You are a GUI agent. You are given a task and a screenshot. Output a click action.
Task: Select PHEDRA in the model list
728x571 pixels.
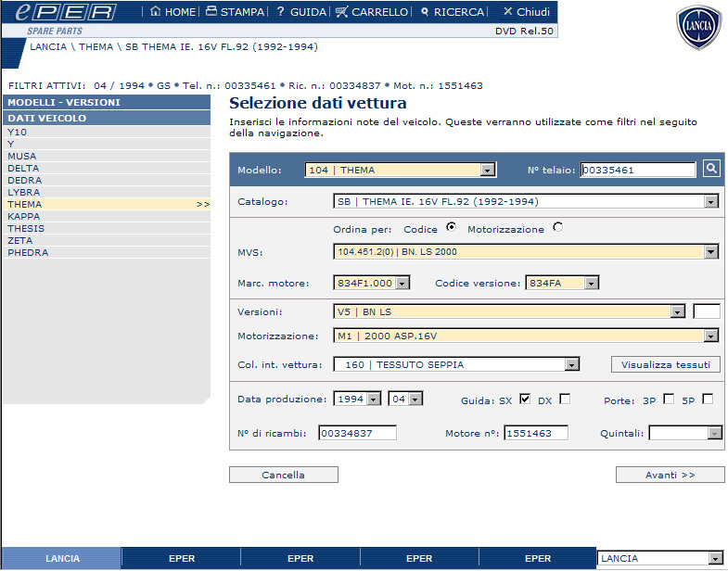point(107,252)
